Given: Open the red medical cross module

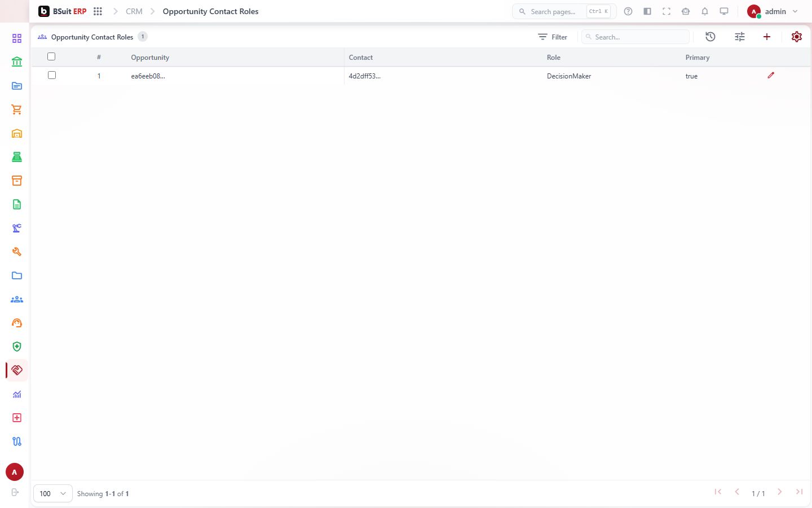Looking at the screenshot, I should (17, 418).
